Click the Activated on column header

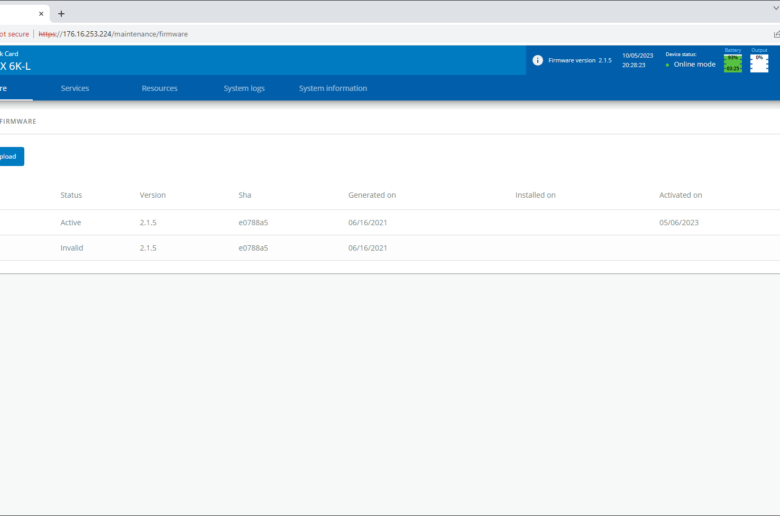(x=681, y=195)
